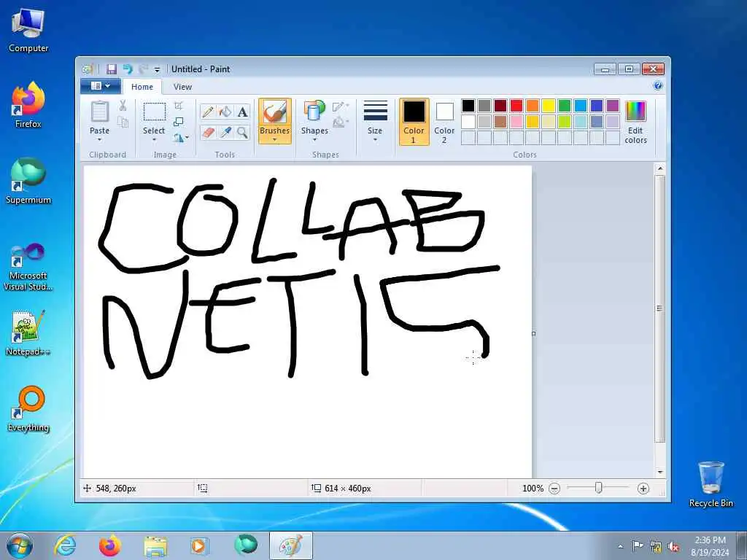Select the Fill with color bucket tool
This screenshot has width=747, height=560.
pos(225,112)
